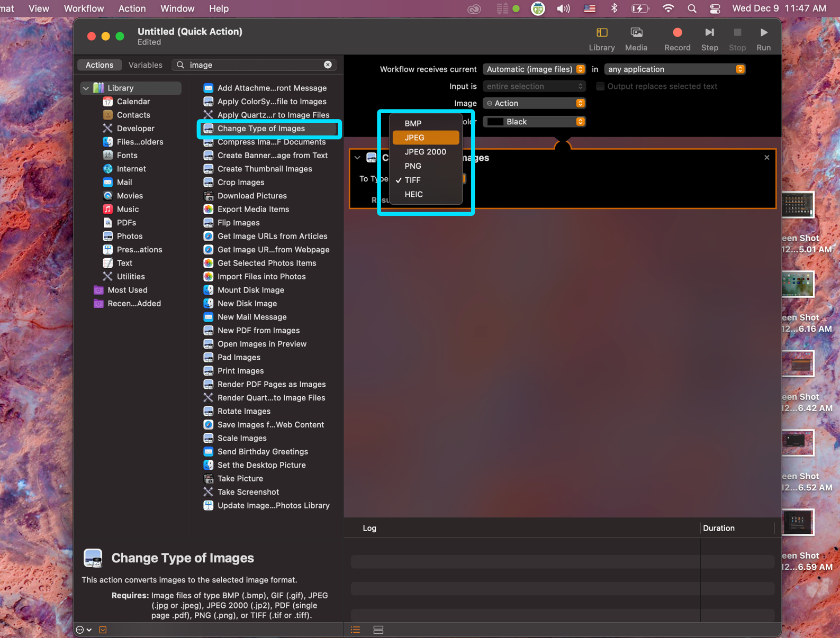Click the Wi-Fi menu bar icon

pyautogui.click(x=668, y=8)
